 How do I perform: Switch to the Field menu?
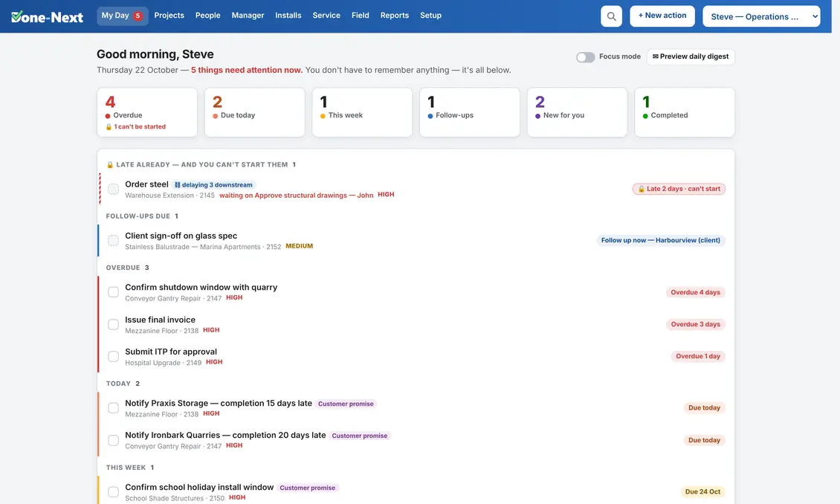pyautogui.click(x=360, y=16)
